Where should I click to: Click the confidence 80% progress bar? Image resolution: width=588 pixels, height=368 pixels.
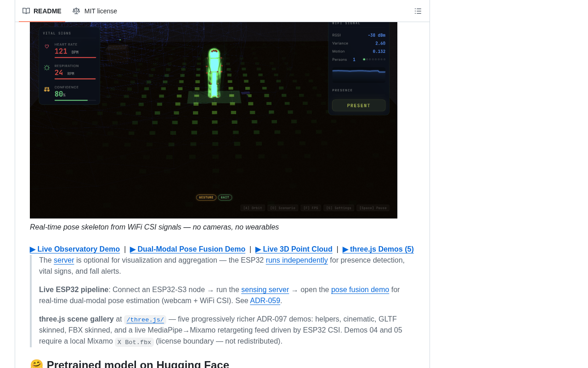[x=75, y=100]
